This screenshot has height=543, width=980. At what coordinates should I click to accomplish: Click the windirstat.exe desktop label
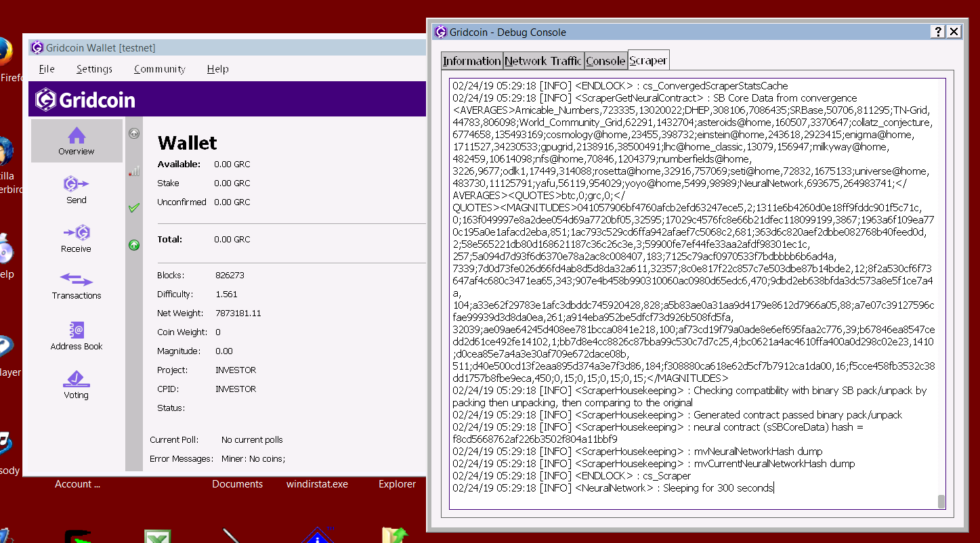click(x=317, y=484)
